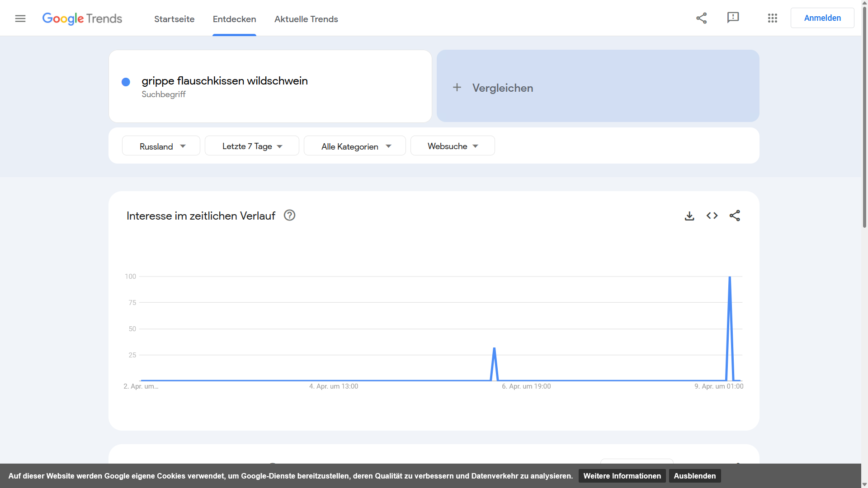Click the 9. Apr. um 01:00 axis label
Screen dimensions: 868x488
pos(719,386)
